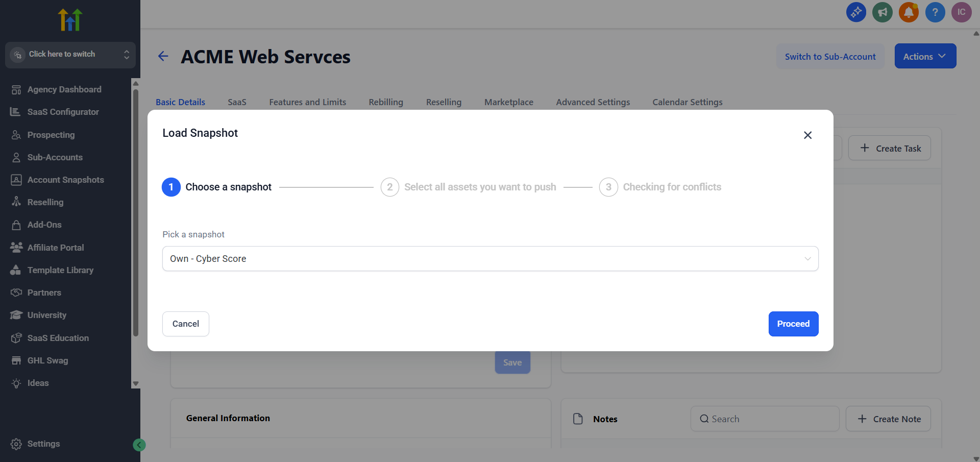The image size is (980, 462).
Task: Click the Proceed button
Action: [794, 324]
